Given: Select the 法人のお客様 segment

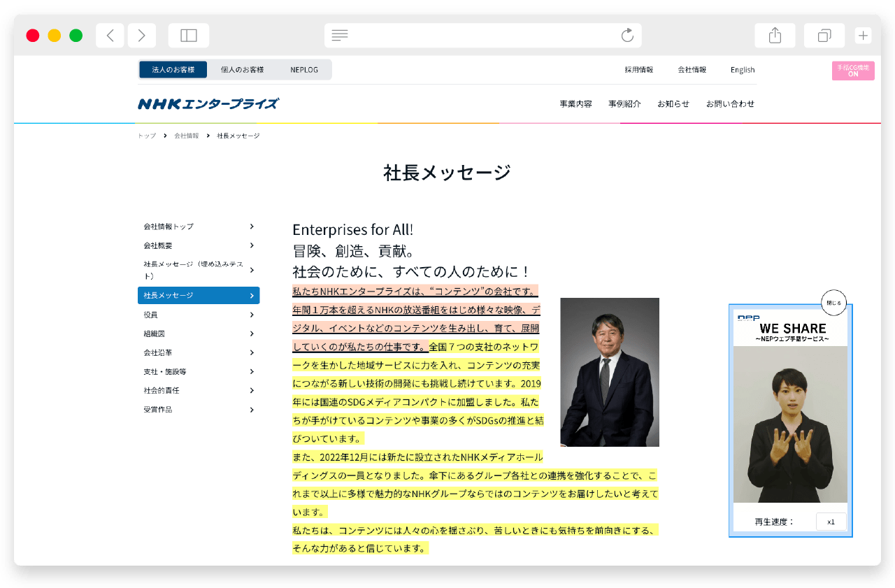Looking at the screenshot, I should click(x=173, y=70).
